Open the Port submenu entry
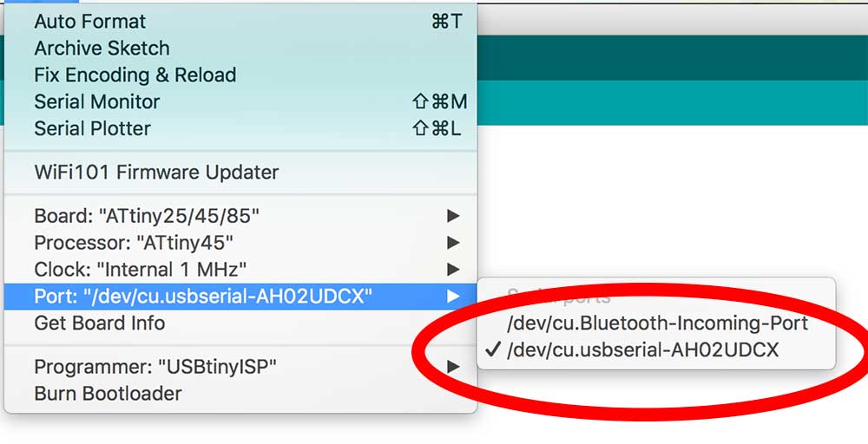The width and height of the screenshot is (868, 444). (240, 297)
